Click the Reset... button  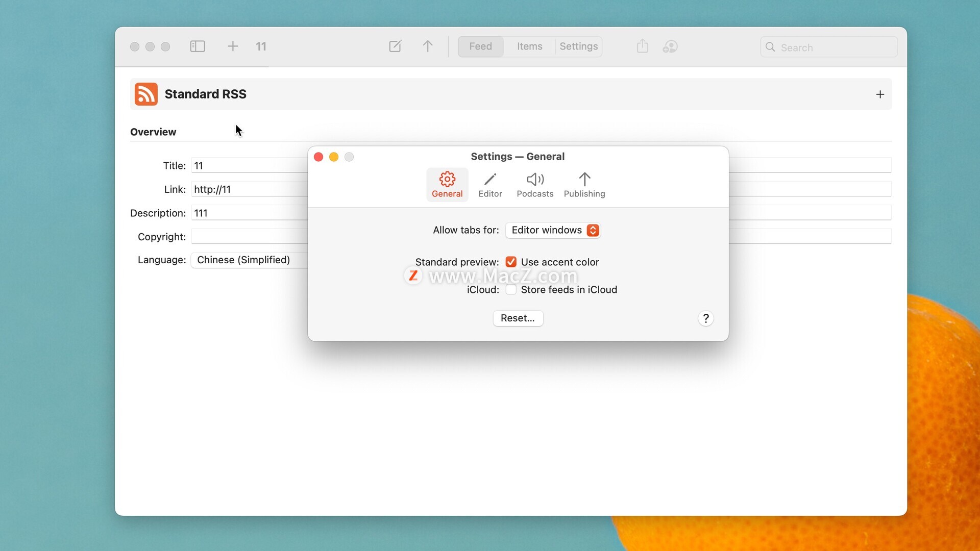pyautogui.click(x=518, y=318)
